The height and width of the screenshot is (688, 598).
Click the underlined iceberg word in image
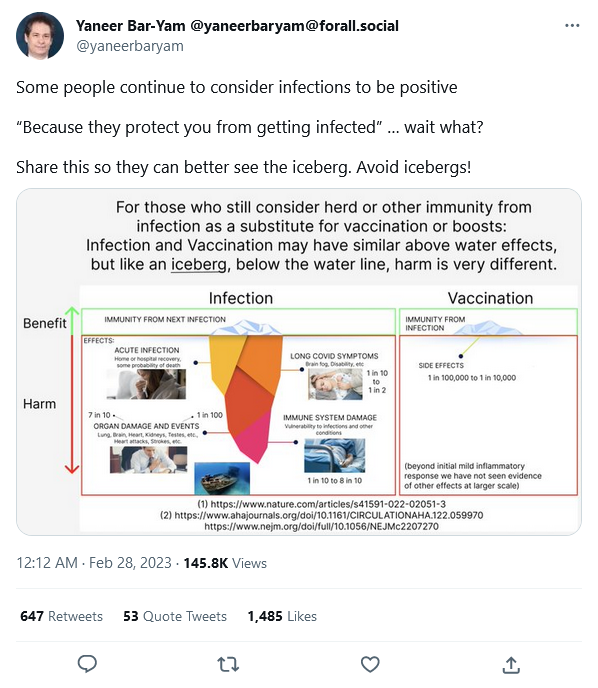click(x=199, y=265)
